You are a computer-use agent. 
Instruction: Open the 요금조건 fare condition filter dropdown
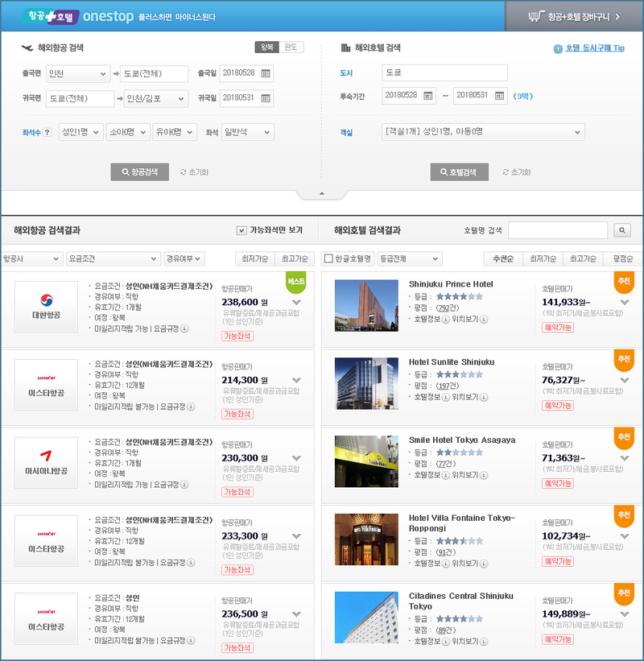[114, 258]
